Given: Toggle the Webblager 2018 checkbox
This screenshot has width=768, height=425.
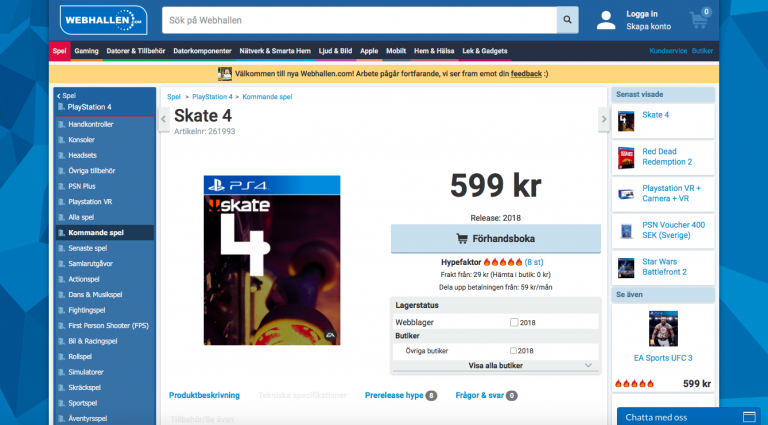Looking at the screenshot, I should pyautogui.click(x=514, y=322).
